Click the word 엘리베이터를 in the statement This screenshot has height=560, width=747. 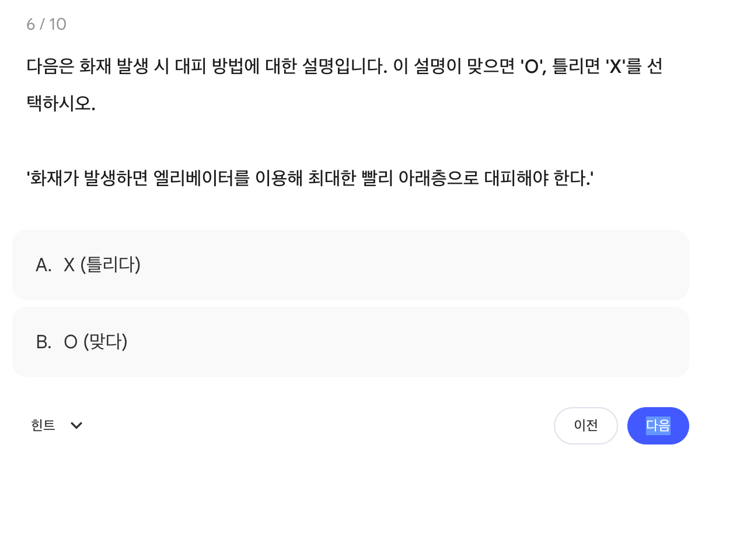201,178
